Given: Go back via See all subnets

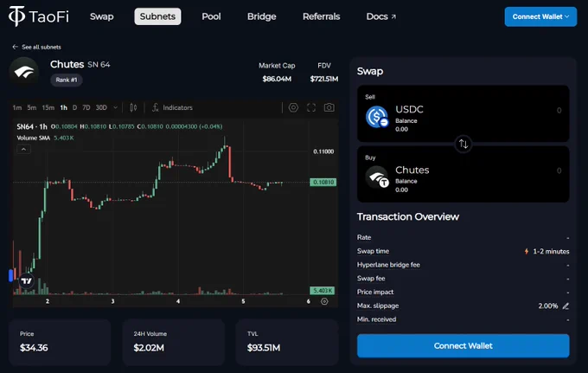Looking at the screenshot, I should (x=36, y=47).
